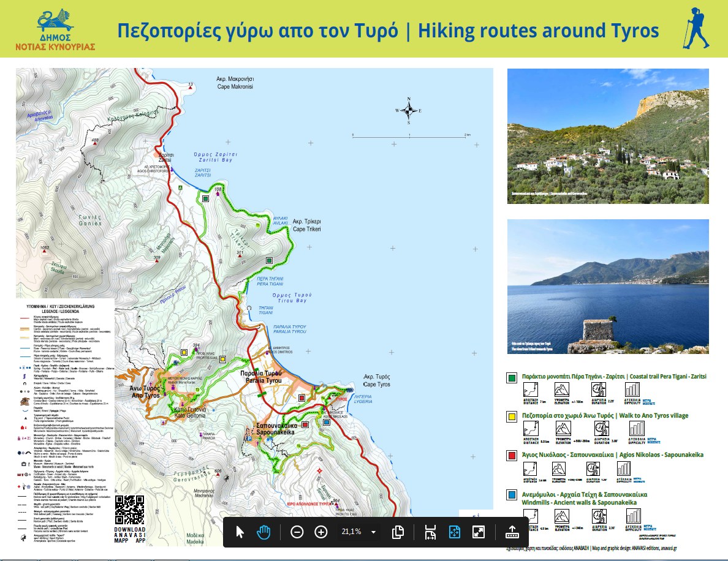Click the Agios Nikolaos route distance icon
Image resolution: width=728 pixels, height=561 pixels.
pyautogui.click(x=530, y=469)
